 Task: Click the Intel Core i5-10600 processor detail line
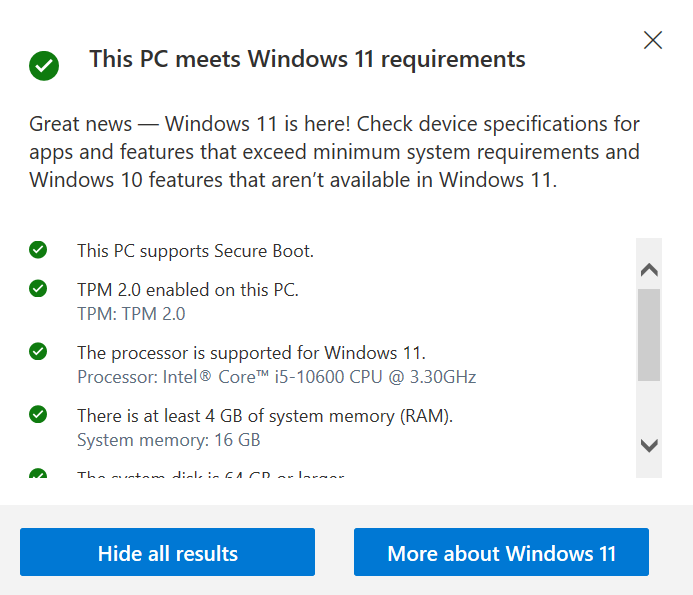click(277, 377)
